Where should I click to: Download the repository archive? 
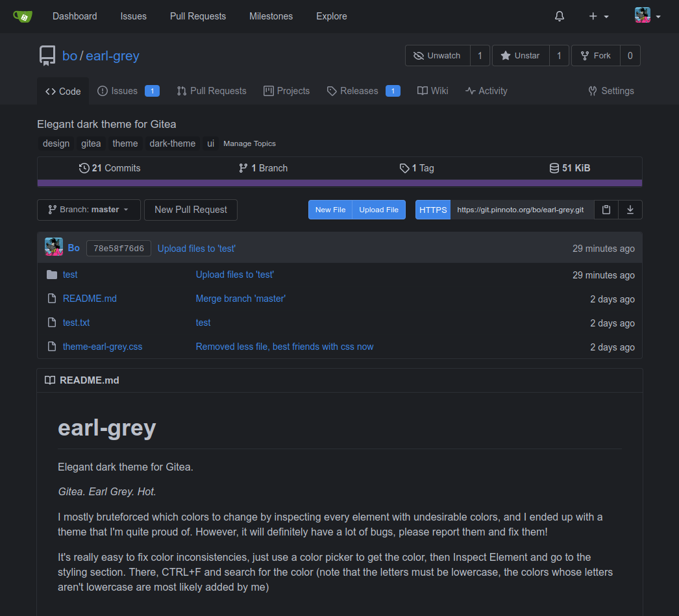[630, 210]
